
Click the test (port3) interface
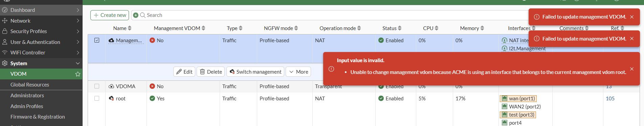[x=518, y=115]
